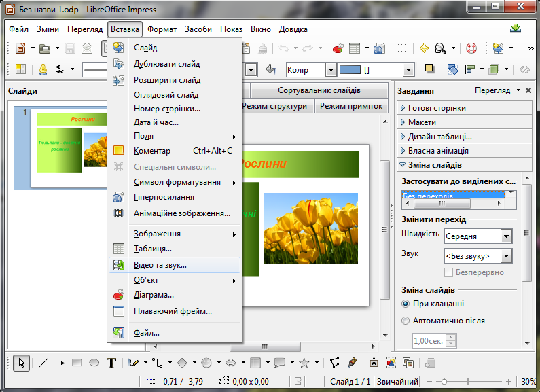Expand the 'Макети' section
540x392 pixels.
[x=464, y=122]
